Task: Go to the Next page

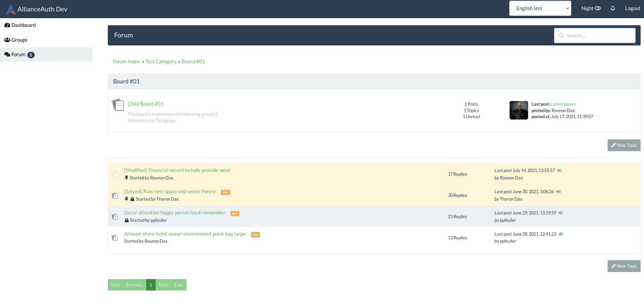Action: [163, 284]
